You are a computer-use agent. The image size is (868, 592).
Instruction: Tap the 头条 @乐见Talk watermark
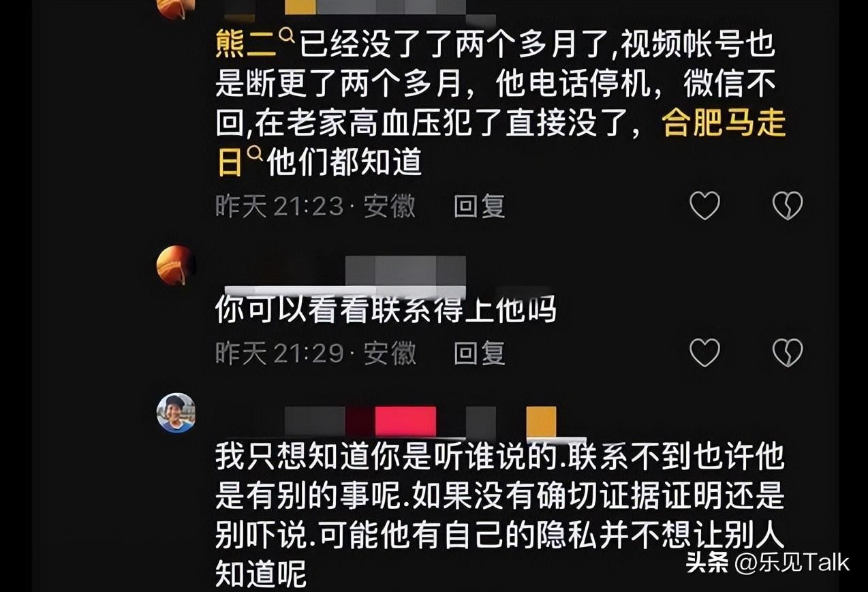click(x=767, y=563)
